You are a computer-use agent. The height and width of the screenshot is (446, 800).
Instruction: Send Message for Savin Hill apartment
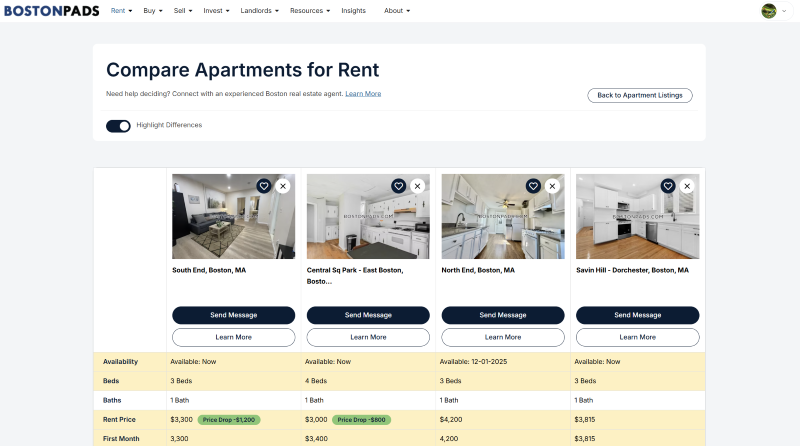click(637, 315)
